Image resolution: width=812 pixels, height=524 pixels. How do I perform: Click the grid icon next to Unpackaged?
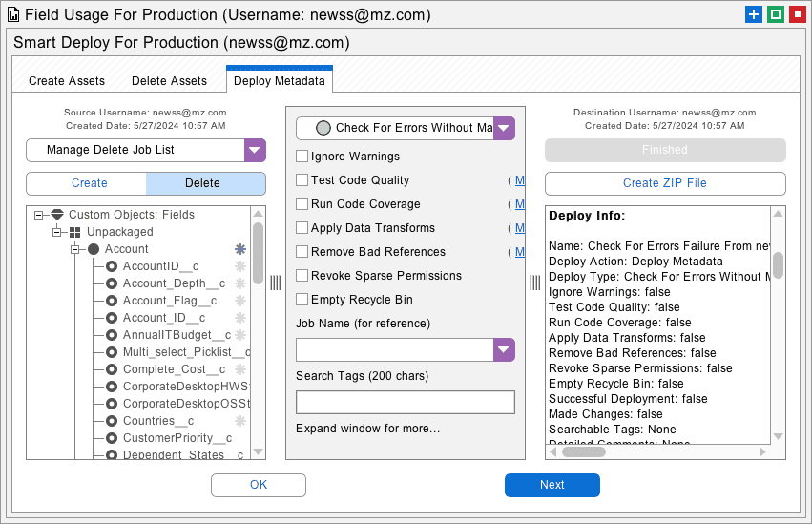[x=74, y=232]
